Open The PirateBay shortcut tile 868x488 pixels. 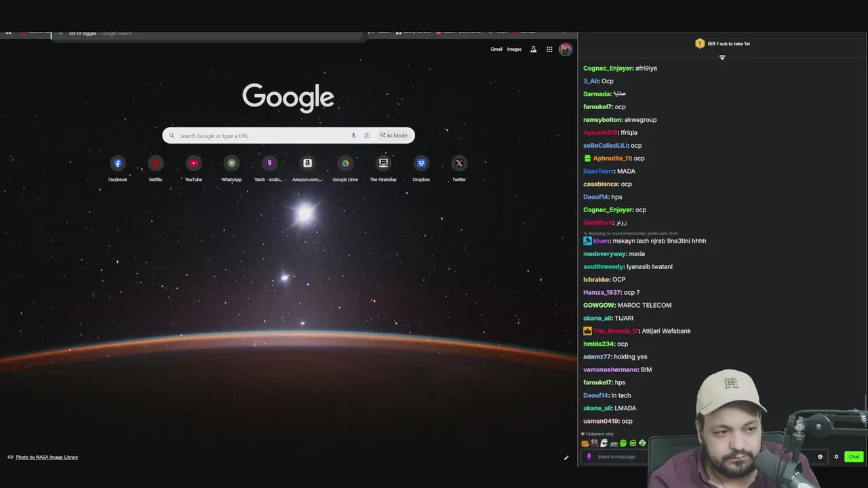pos(383,169)
